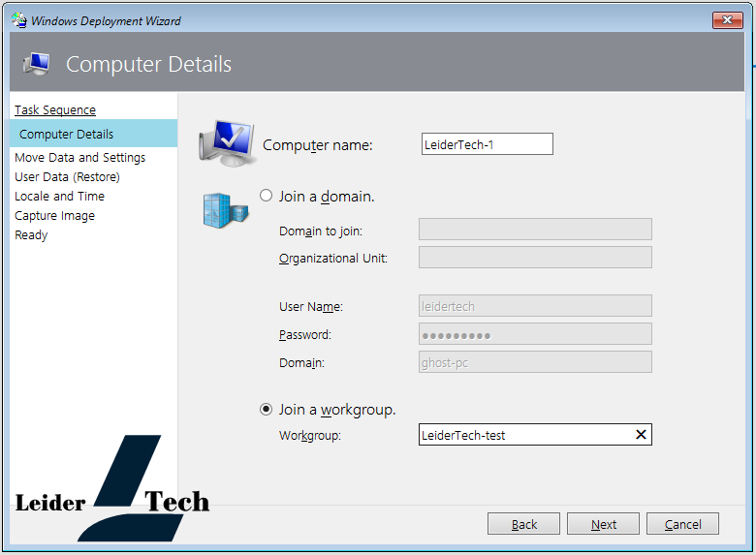Click the Back button

tap(523, 524)
